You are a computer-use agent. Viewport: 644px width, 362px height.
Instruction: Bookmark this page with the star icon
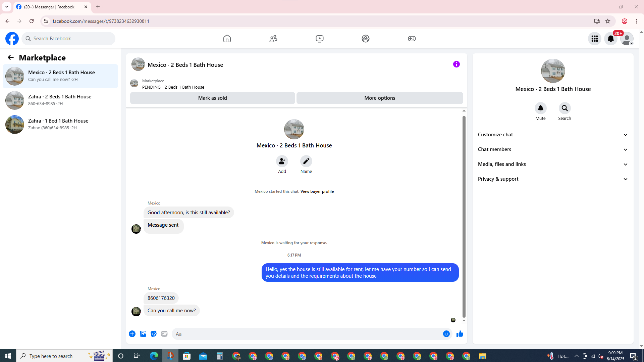pyautogui.click(x=608, y=21)
